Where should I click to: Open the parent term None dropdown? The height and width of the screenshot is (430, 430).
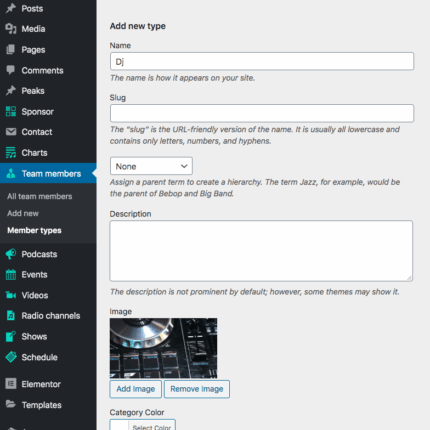[151, 166]
